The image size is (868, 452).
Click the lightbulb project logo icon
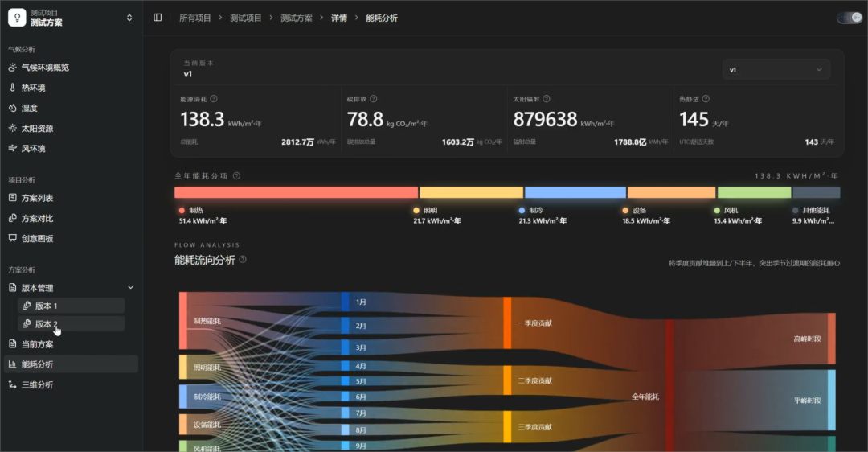(17, 18)
